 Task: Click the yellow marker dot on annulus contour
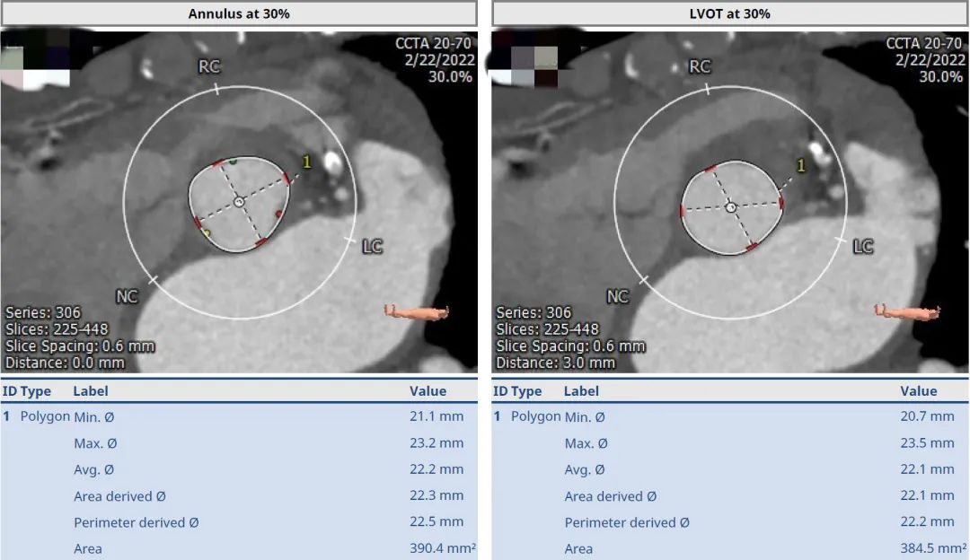click(207, 233)
